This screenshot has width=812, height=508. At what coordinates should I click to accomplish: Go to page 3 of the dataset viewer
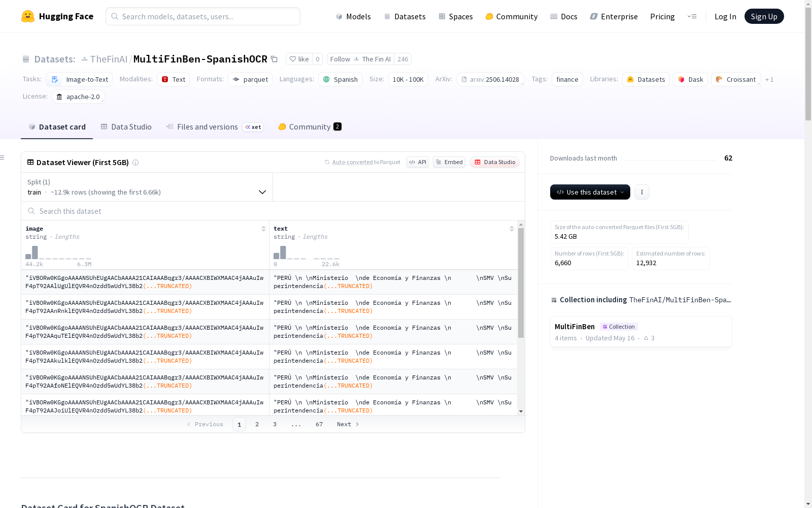275,424
